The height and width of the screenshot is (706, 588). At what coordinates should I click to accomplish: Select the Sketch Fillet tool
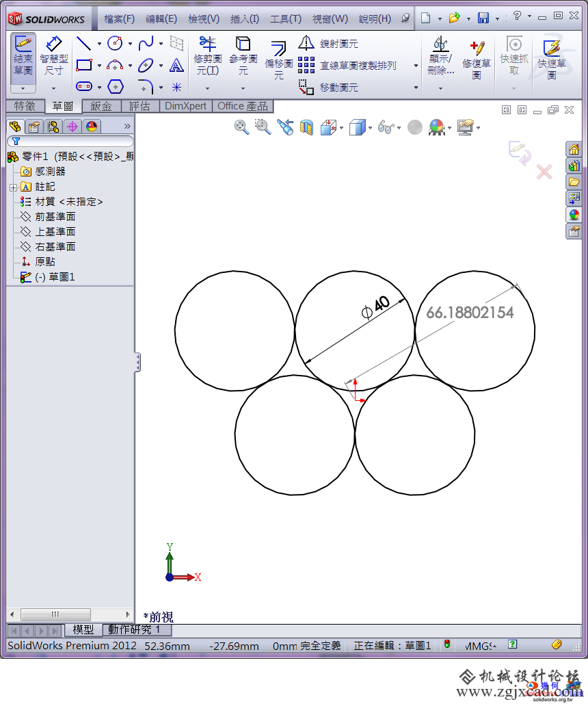click(146, 86)
